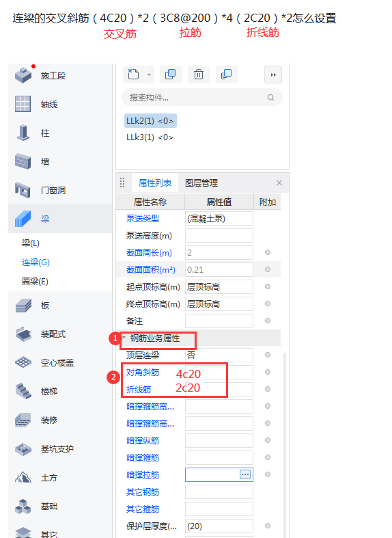Image resolution: width=392 pixels, height=538 pixels.
Task: Open the 基坑支护 category icon
Action: coord(23,449)
